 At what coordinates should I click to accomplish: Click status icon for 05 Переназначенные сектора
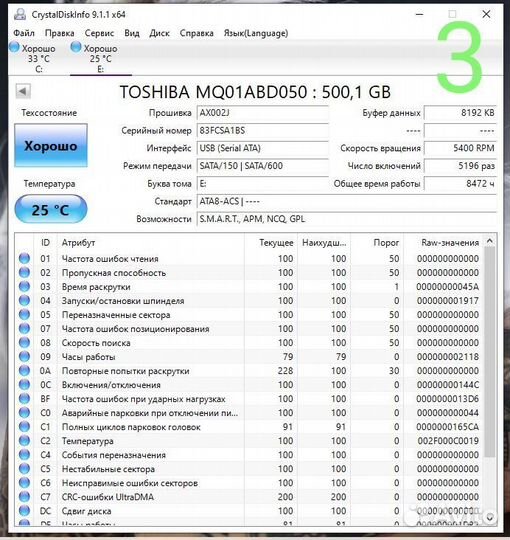coord(24,314)
